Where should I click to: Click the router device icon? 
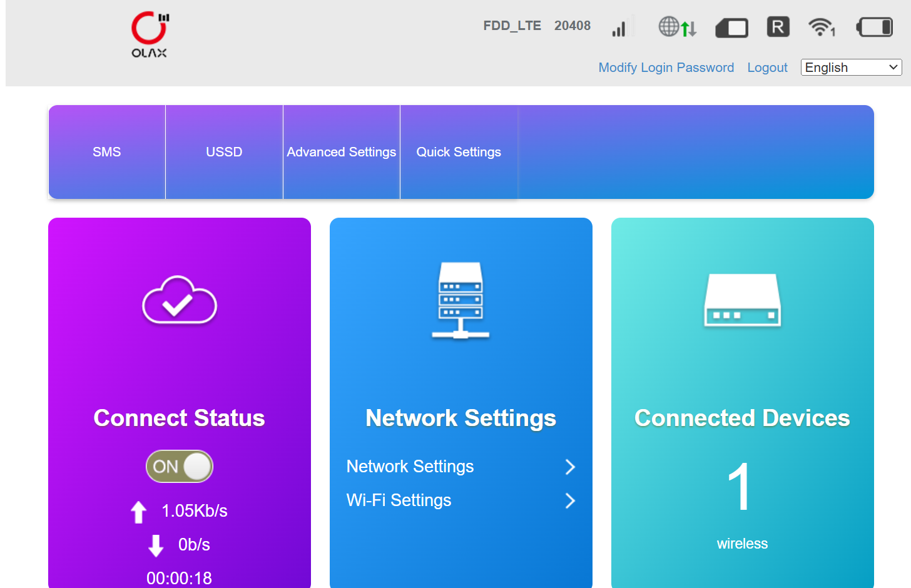click(x=743, y=300)
